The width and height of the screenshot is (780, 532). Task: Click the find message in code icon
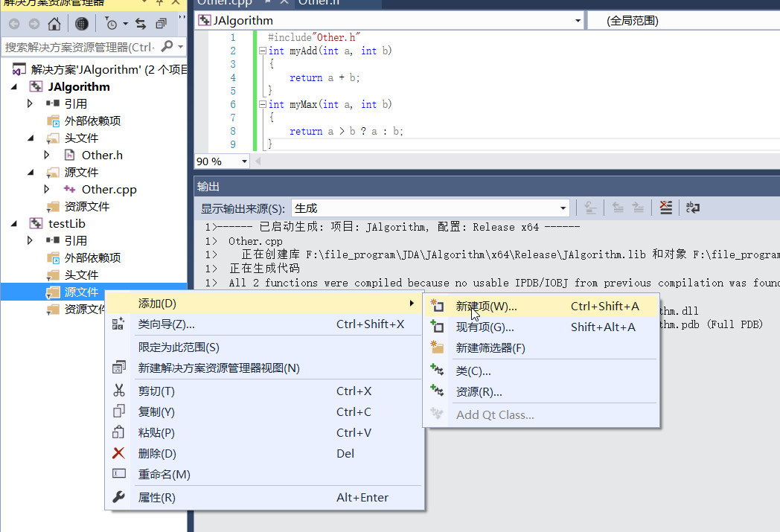coord(590,208)
